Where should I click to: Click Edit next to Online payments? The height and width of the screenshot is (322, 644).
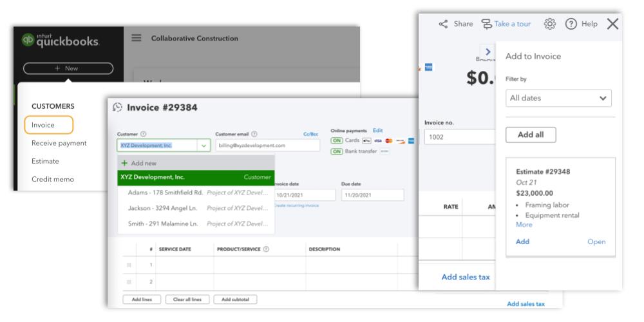(377, 130)
